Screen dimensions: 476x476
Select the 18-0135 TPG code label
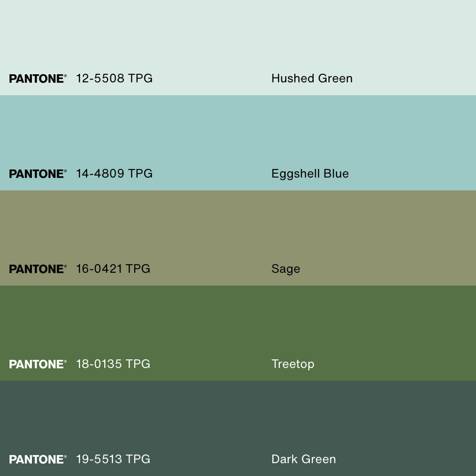pyautogui.click(x=113, y=364)
